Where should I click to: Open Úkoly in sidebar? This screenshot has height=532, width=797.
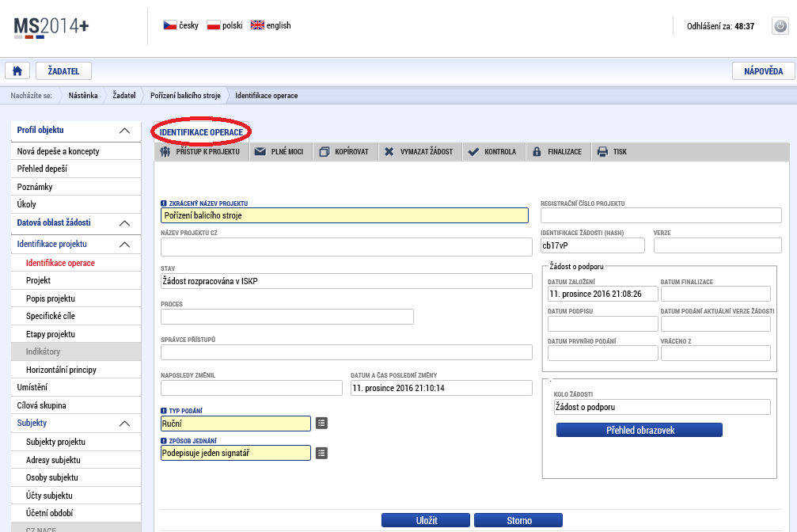[76, 204]
